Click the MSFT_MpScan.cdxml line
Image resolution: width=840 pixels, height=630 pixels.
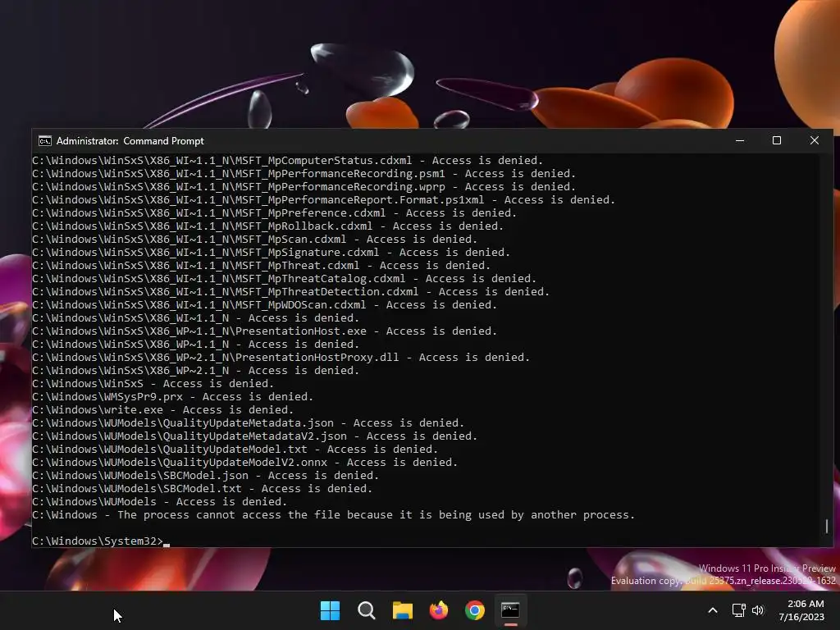coord(254,240)
